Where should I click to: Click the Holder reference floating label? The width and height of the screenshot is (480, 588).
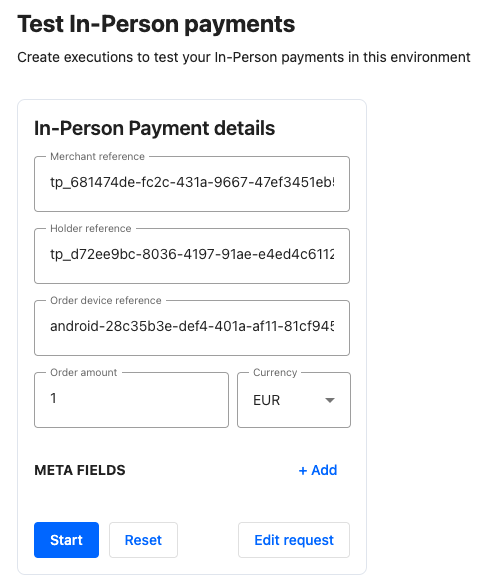[91, 228]
